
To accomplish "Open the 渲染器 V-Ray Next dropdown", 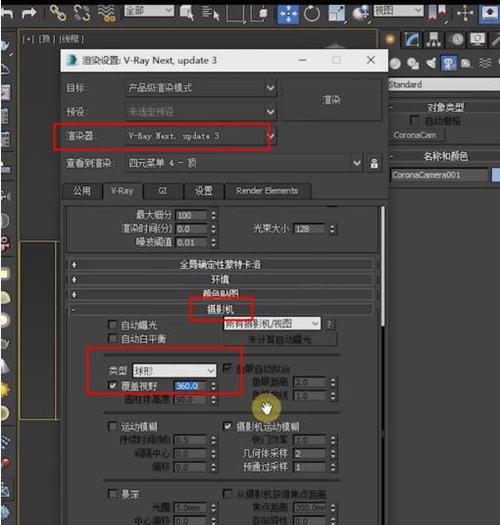I will [201, 136].
